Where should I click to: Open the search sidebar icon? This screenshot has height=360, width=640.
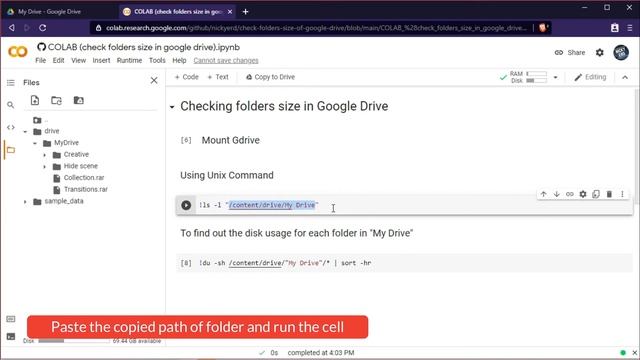coord(11,105)
